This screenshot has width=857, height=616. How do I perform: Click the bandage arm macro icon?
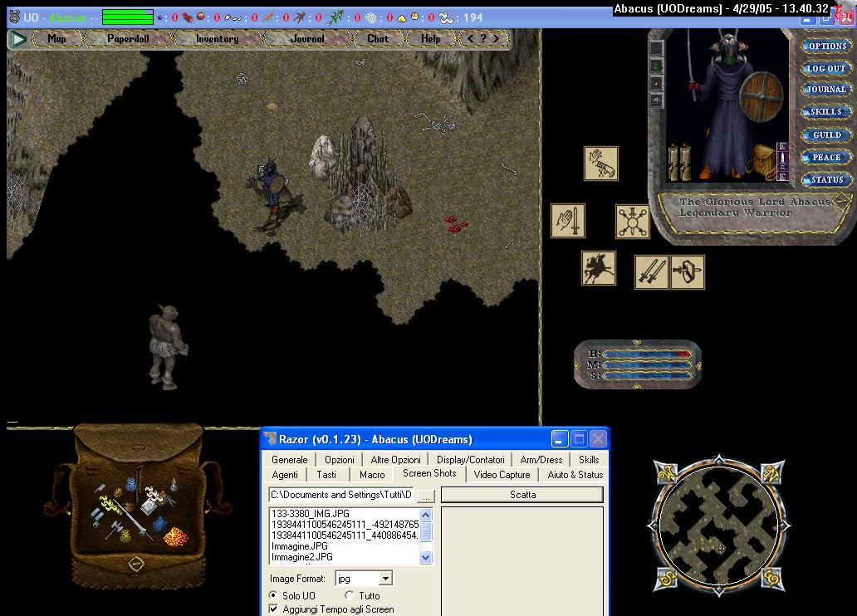click(601, 163)
